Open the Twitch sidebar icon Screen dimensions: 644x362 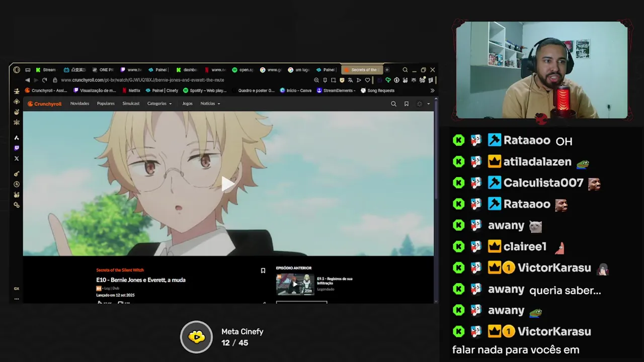click(17, 148)
